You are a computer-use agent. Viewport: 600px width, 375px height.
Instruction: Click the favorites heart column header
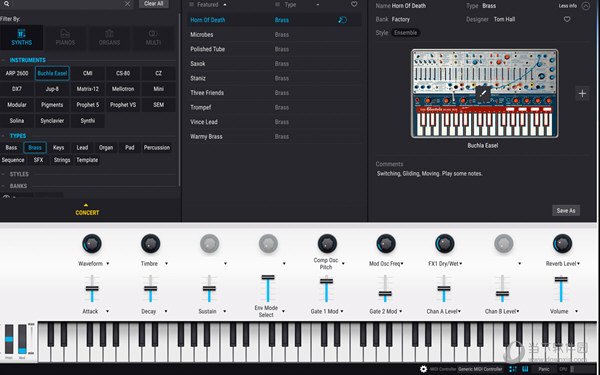354,4
